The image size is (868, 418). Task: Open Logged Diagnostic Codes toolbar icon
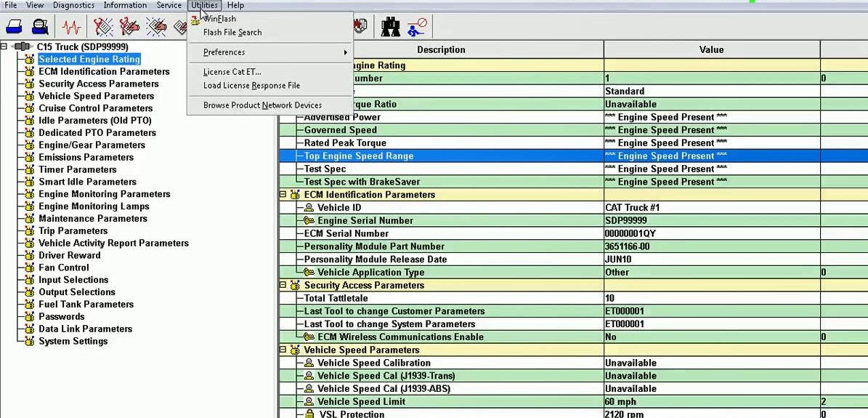[129, 26]
